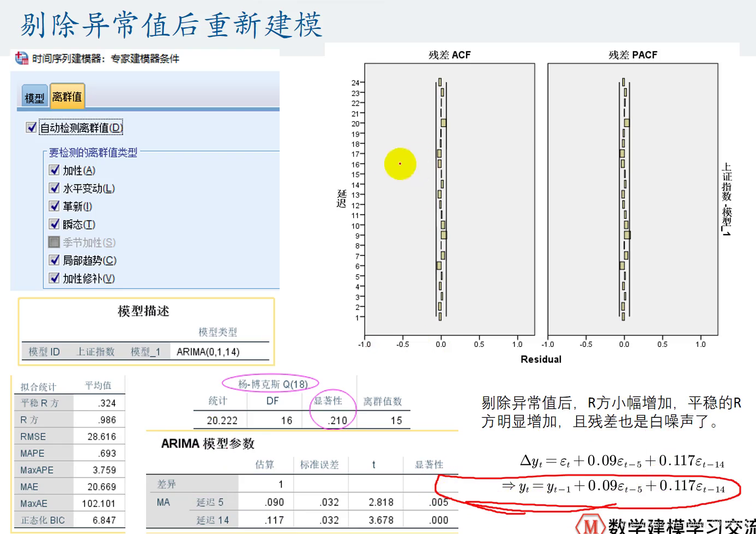
Task: Click the 杨-博克斯 Q(18) header
Action: 273,384
